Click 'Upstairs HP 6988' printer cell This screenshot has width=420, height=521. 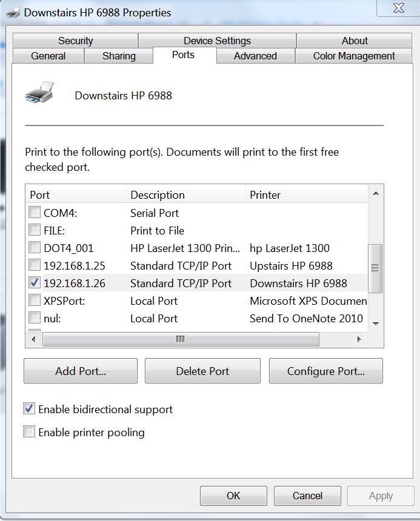click(x=291, y=265)
